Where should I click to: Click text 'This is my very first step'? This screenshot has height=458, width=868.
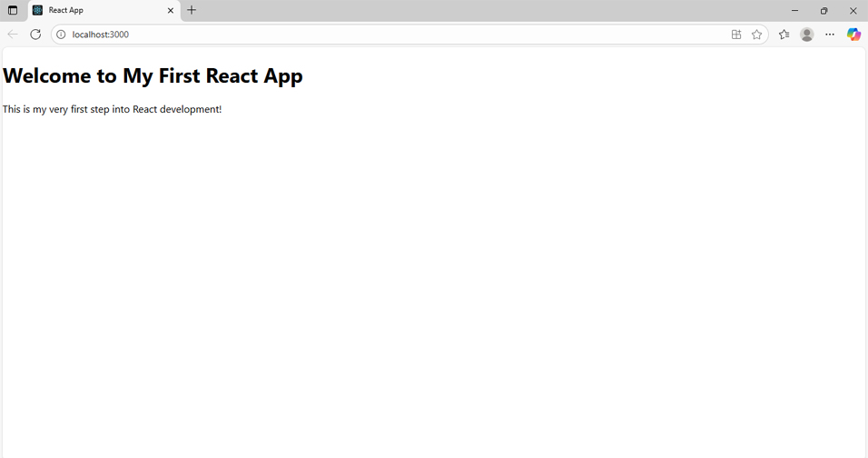tap(56, 109)
